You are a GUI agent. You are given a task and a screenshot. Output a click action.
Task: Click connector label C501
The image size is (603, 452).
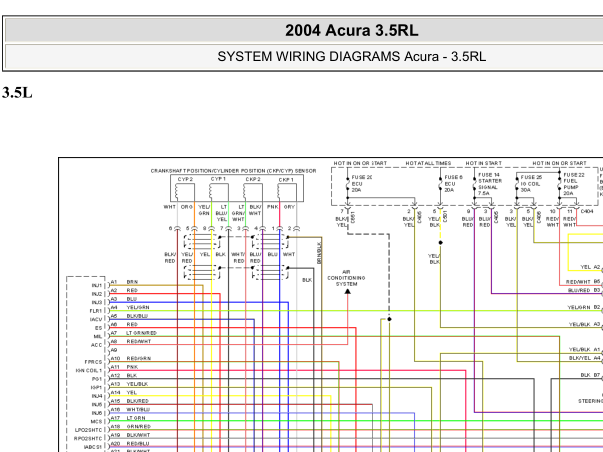(445, 217)
